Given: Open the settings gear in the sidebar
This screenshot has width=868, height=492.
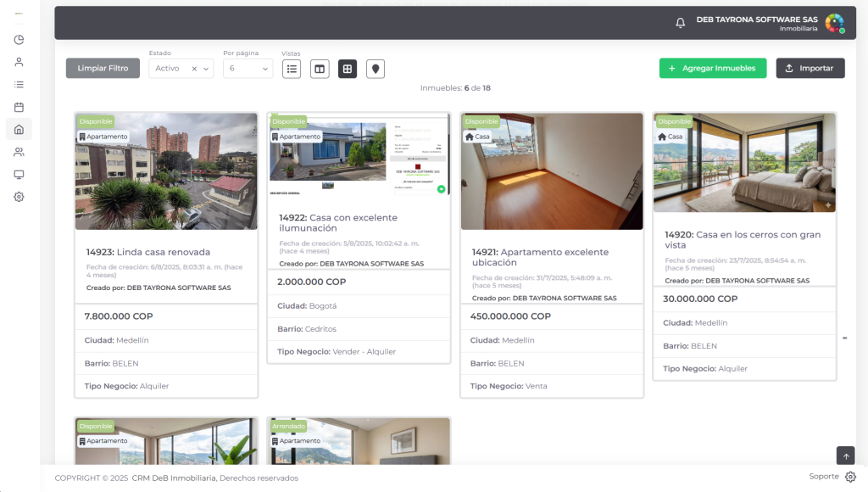Looking at the screenshot, I should pyautogui.click(x=19, y=197).
